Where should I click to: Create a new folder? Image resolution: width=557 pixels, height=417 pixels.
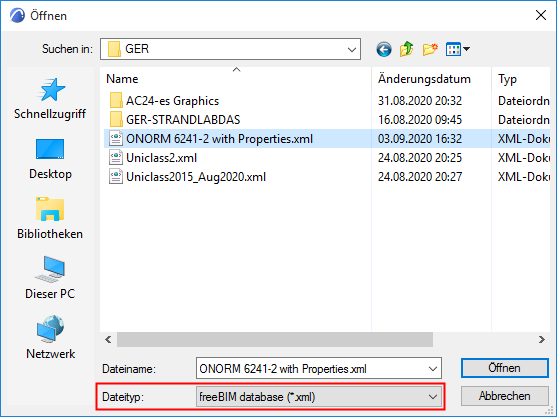(x=430, y=49)
